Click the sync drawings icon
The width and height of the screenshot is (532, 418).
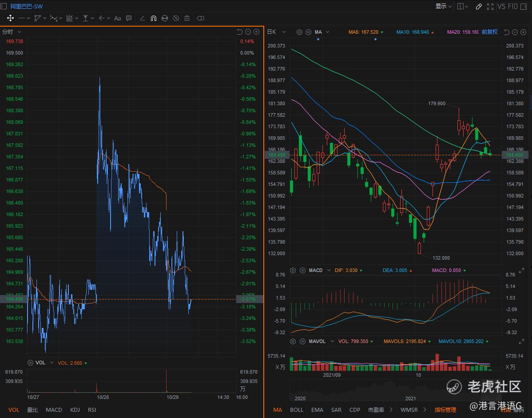coord(165,18)
